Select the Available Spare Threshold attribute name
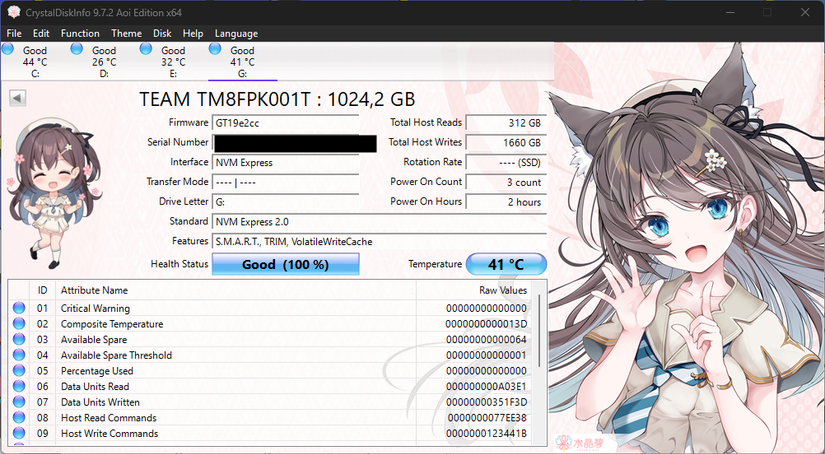The height and width of the screenshot is (454, 825). 116,355
